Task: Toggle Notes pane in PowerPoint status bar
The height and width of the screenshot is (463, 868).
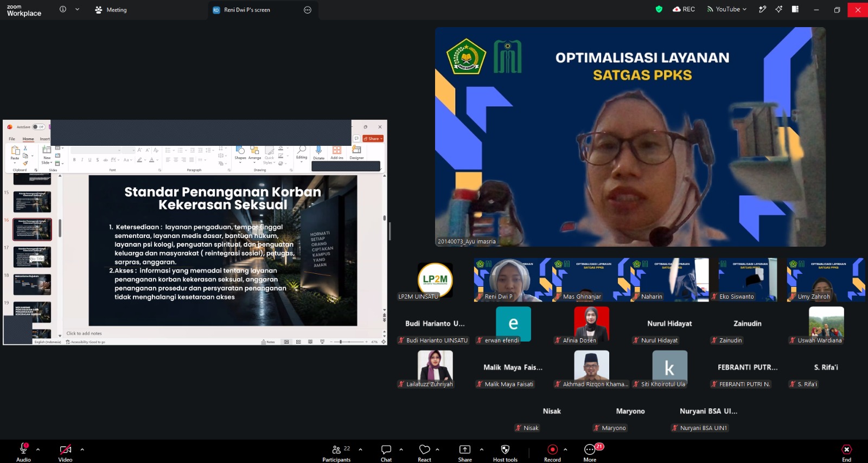Action: (x=268, y=342)
